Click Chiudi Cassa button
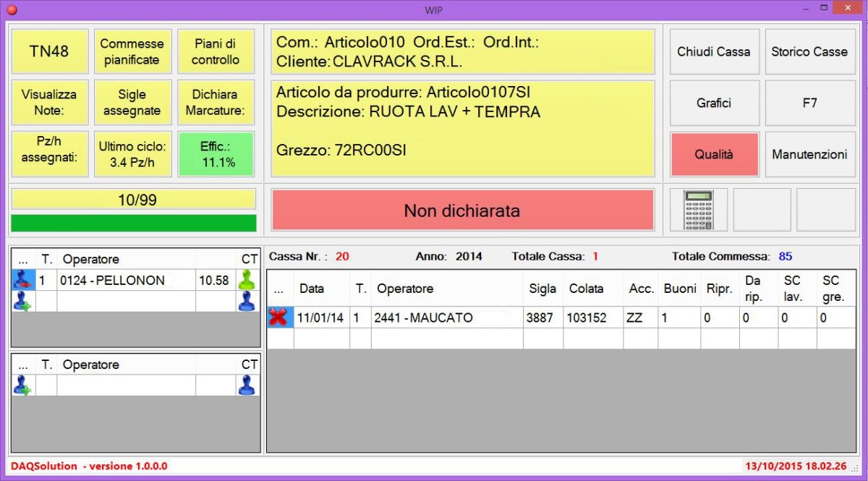 point(714,51)
